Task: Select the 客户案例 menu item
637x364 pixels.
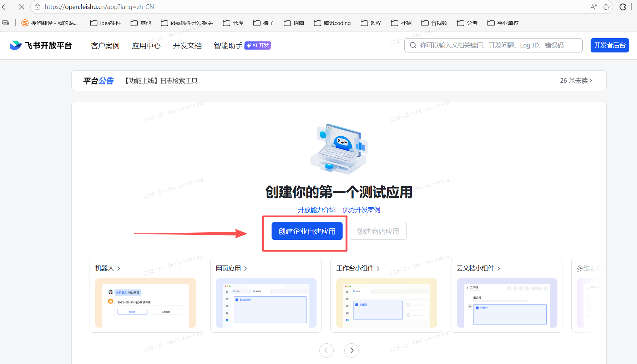Action: 105,45
